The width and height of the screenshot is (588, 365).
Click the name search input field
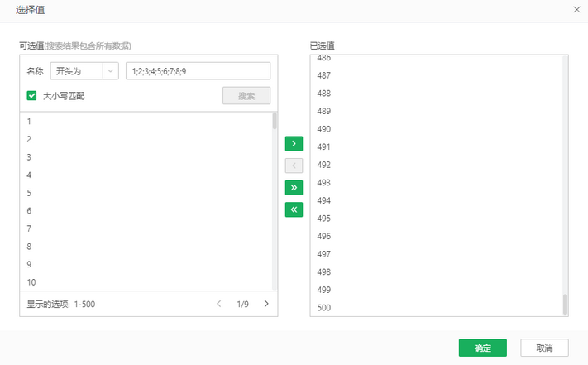coord(198,71)
